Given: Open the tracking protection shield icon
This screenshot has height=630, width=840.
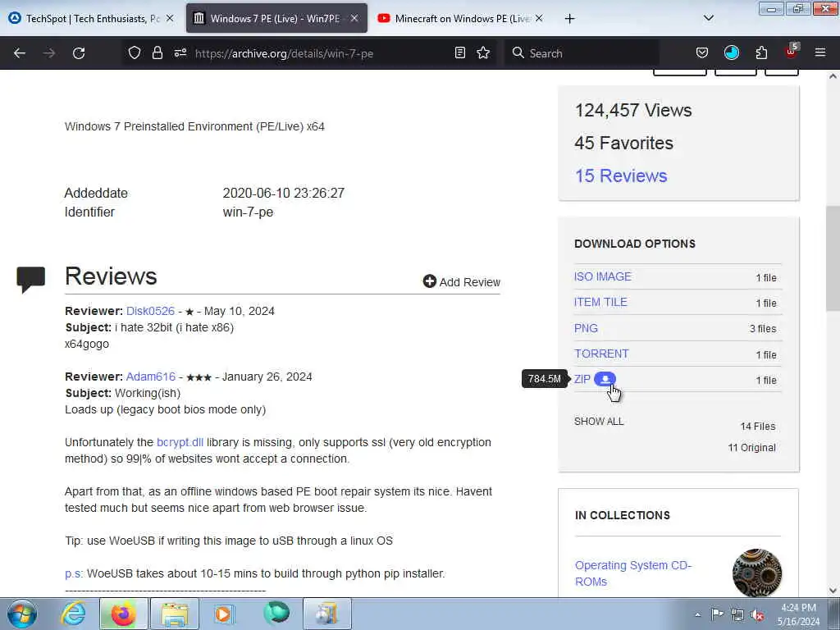Looking at the screenshot, I should (135, 52).
